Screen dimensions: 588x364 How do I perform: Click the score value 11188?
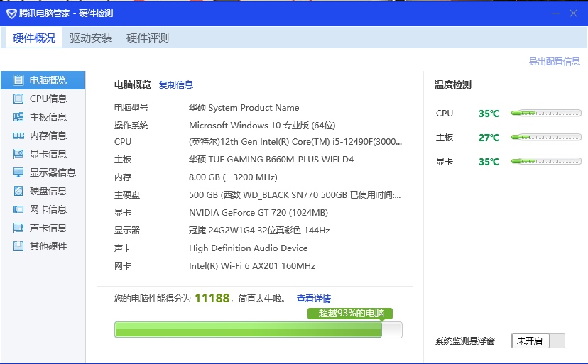click(212, 298)
